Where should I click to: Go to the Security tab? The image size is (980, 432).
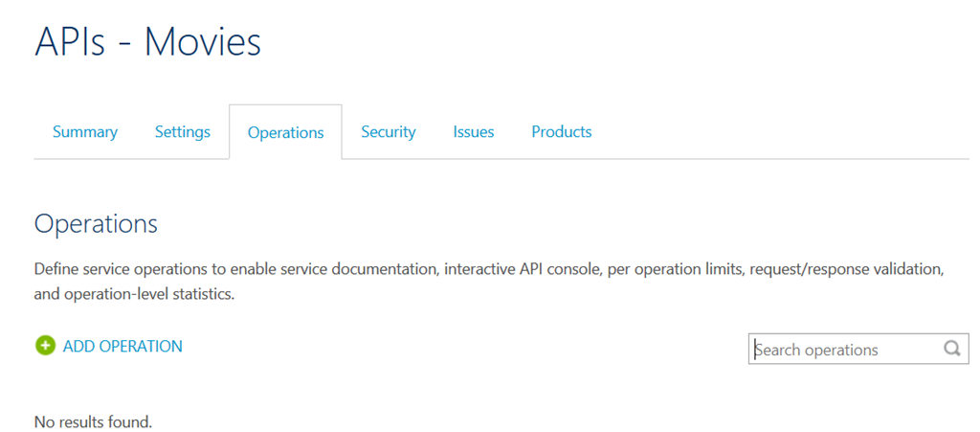[389, 132]
